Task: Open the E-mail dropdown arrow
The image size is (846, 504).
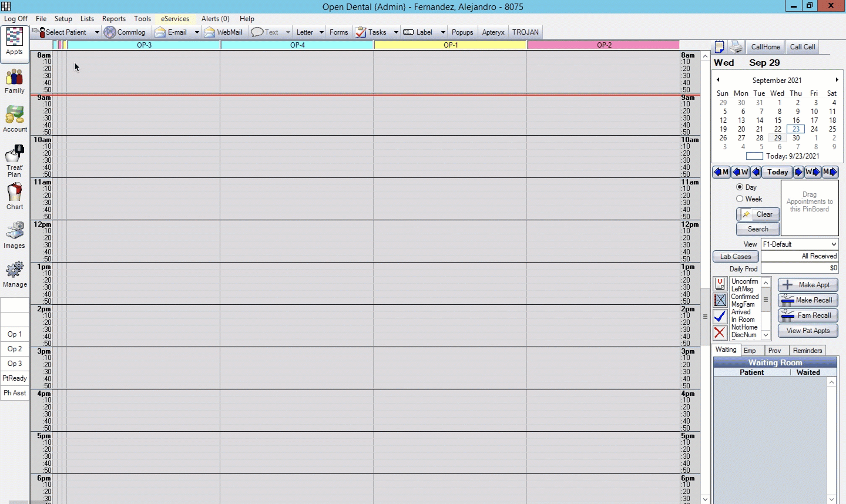Action: click(197, 32)
